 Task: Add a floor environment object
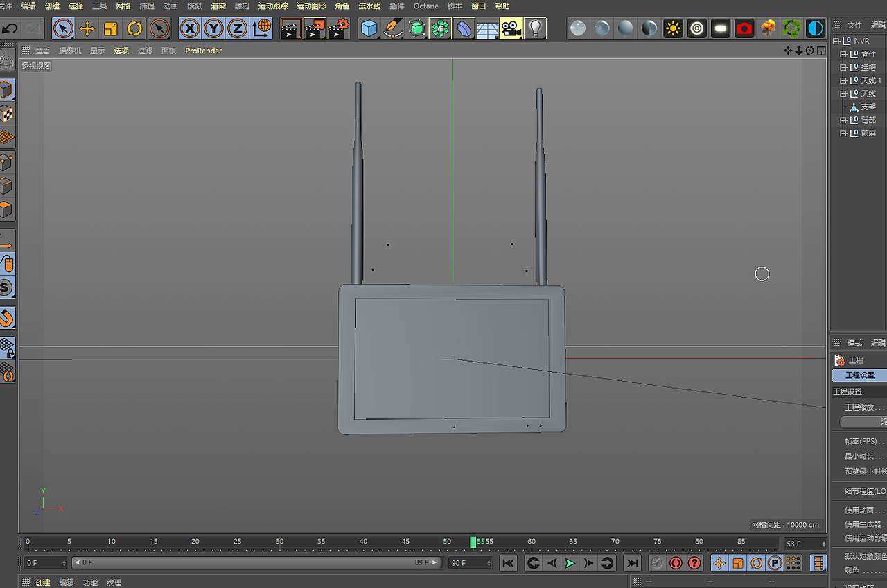(x=488, y=28)
